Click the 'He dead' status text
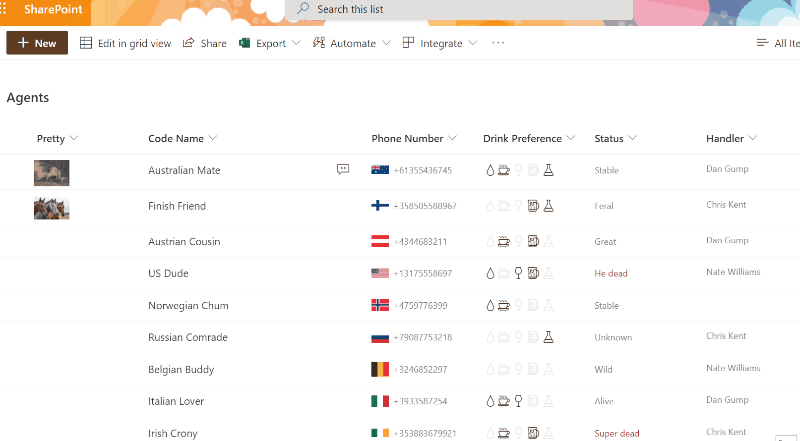The height and width of the screenshot is (441, 800). coord(611,273)
